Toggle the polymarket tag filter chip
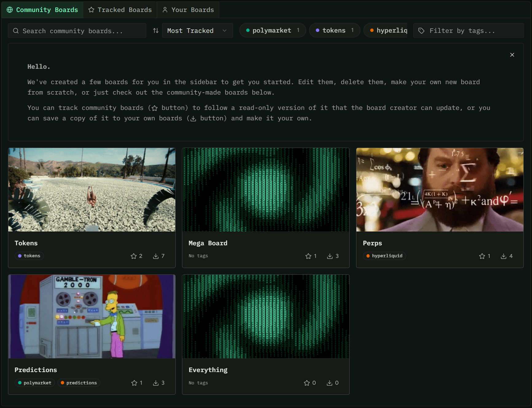Viewport: 532px width, 408px height. (272, 30)
